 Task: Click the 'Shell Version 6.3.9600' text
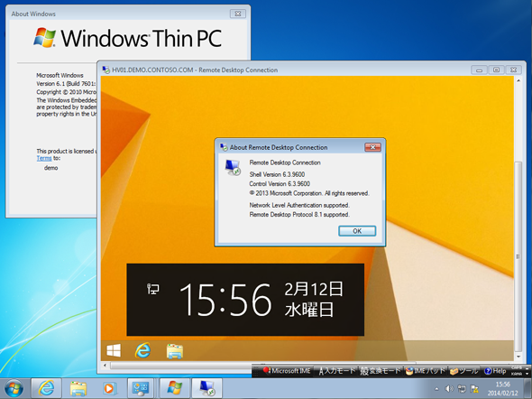pyautogui.click(x=277, y=174)
